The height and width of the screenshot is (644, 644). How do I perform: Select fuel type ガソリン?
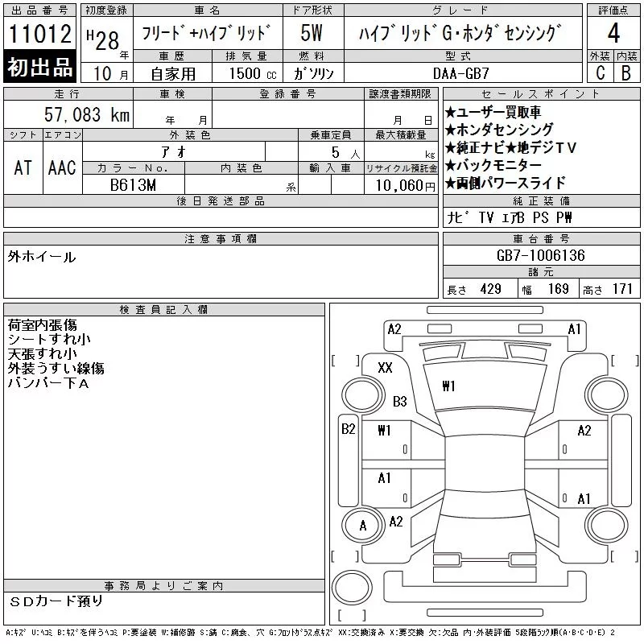pyautogui.click(x=313, y=73)
